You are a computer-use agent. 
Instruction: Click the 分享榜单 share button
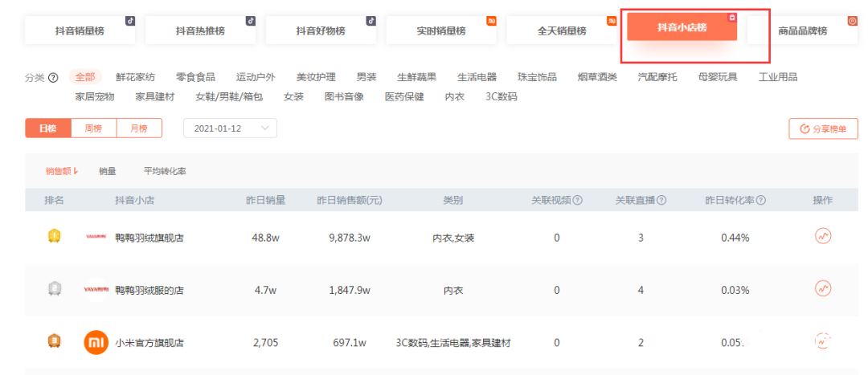824,128
